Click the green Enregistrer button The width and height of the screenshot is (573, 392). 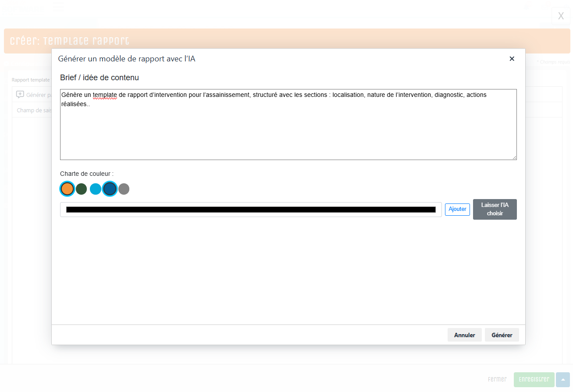pos(534,379)
